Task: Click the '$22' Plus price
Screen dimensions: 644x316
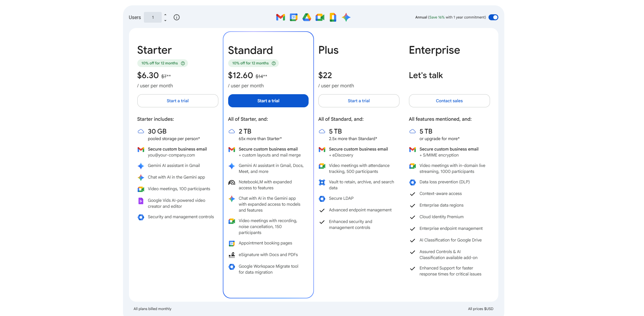Action: [325, 75]
